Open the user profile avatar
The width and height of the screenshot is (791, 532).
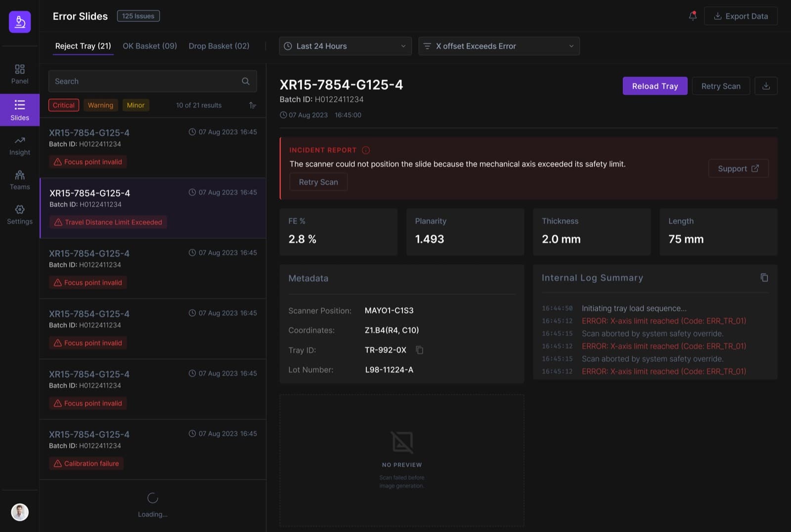(20, 512)
